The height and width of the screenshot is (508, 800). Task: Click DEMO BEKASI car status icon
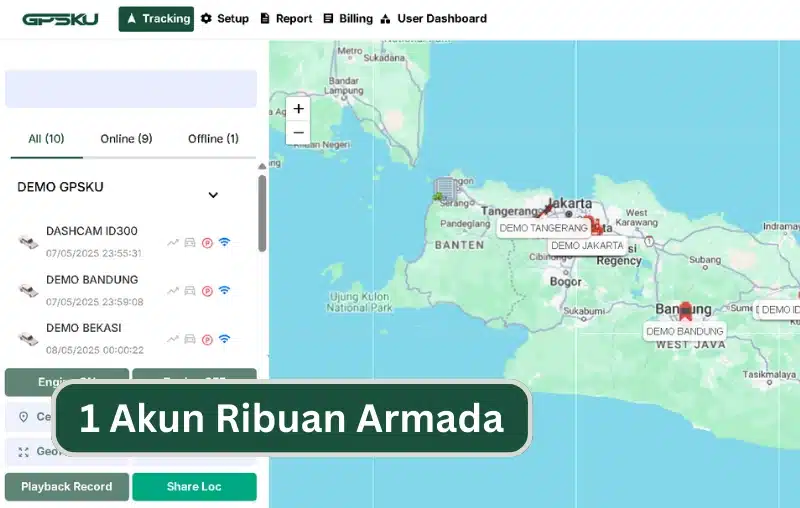190,339
